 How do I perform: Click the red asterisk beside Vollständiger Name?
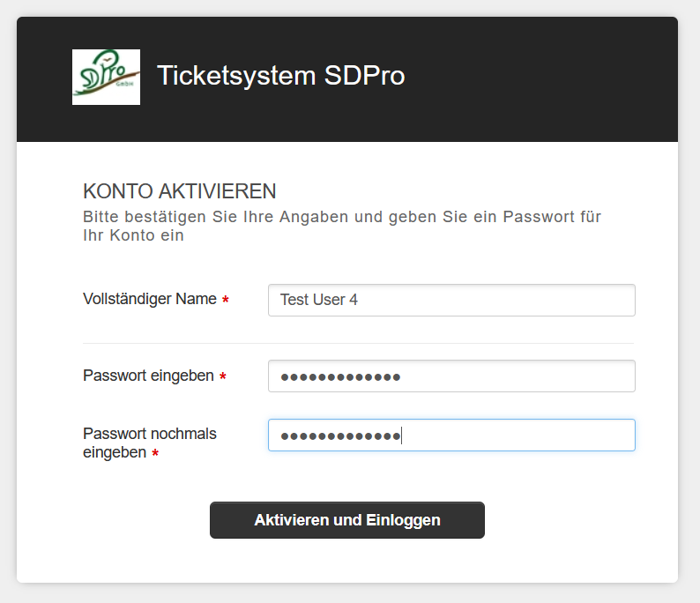point(226,301)
